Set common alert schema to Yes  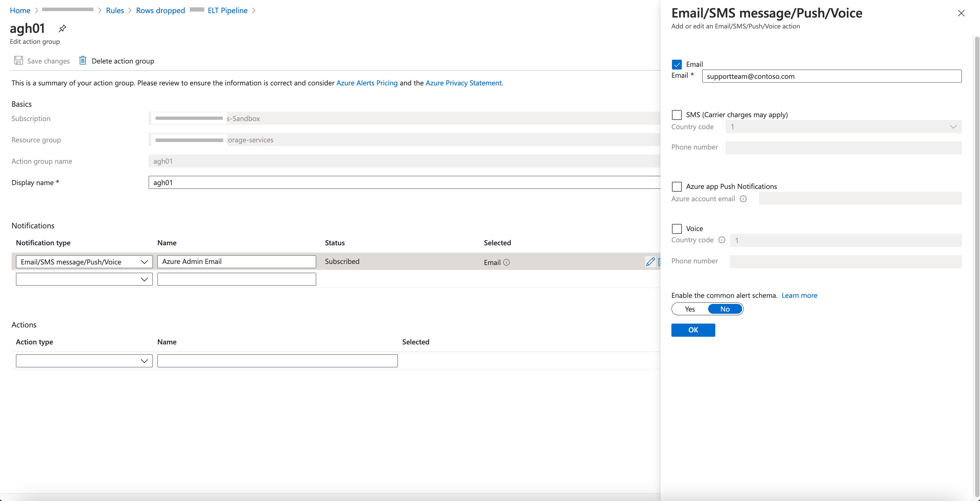click(x=690, y=309)
